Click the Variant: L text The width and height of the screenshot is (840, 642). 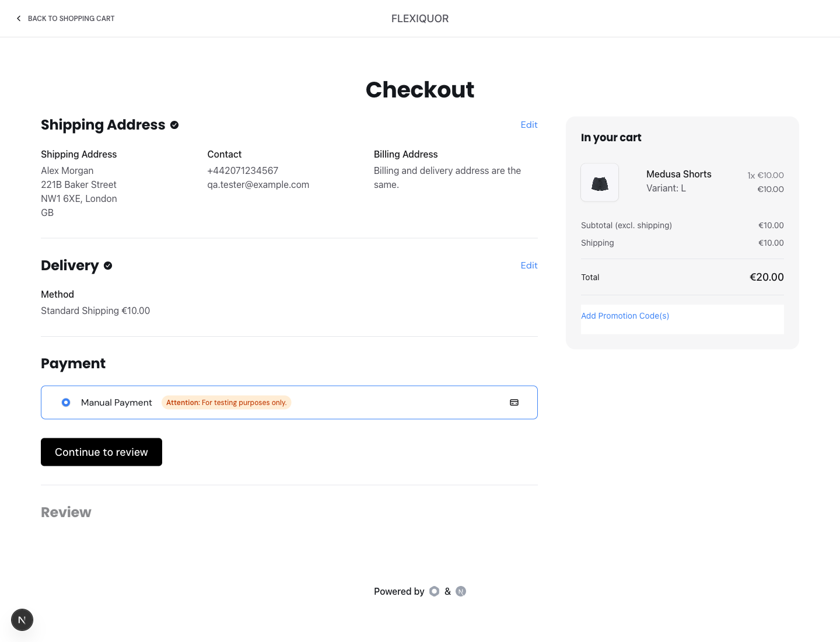(x=666, y=188)
